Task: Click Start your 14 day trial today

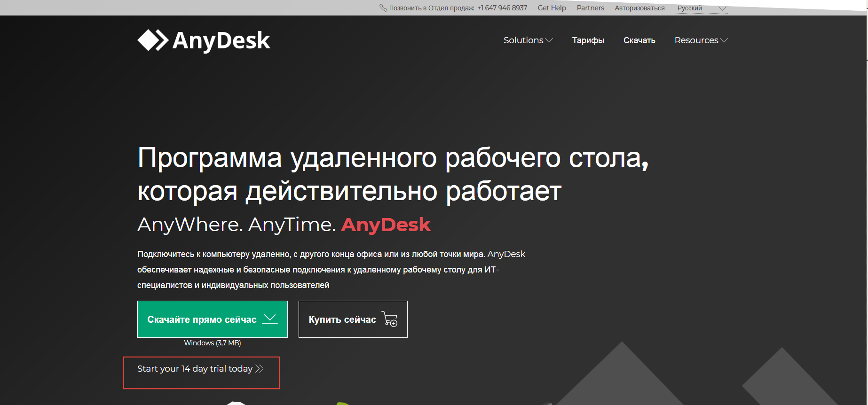Action: pyautogui.click(x=195, y=369)
